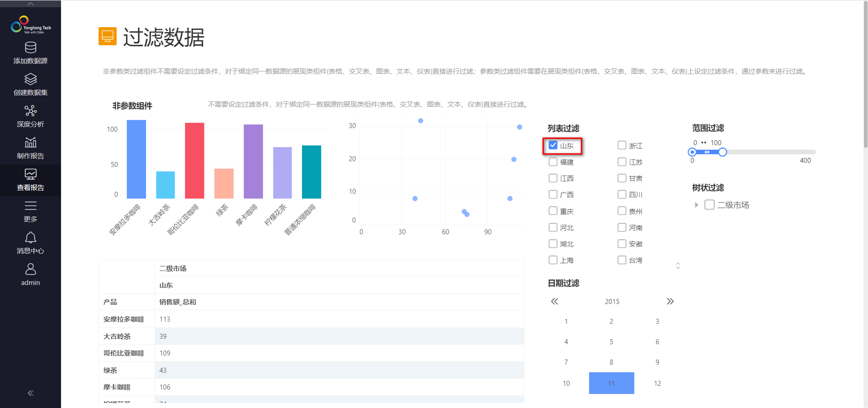Click the range slider right handle

click(722, 152)
